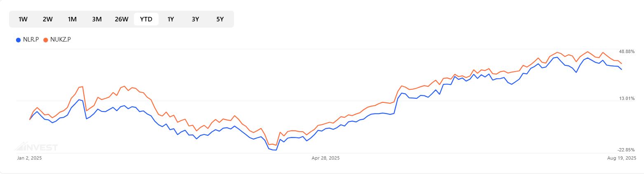Image resolution: width=644 pixels, height=174 pixels.
Task: Click the blue NLR.P legend dot
Action: click(18, 40)
